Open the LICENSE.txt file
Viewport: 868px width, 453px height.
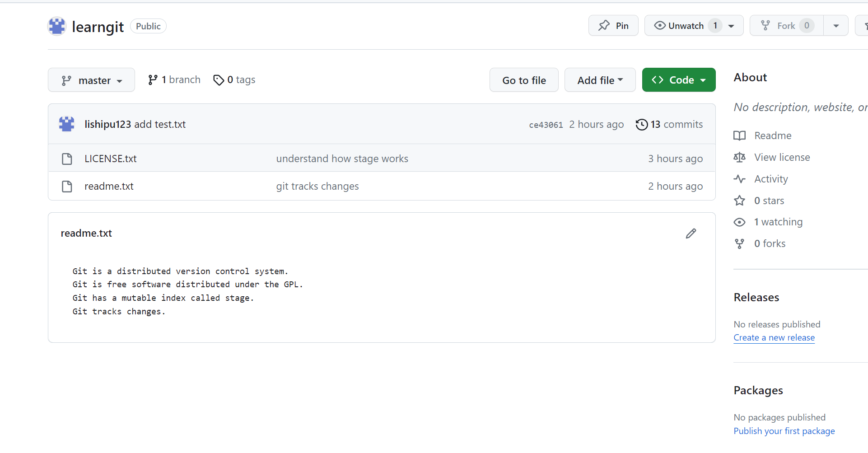(x=110, y=159)
